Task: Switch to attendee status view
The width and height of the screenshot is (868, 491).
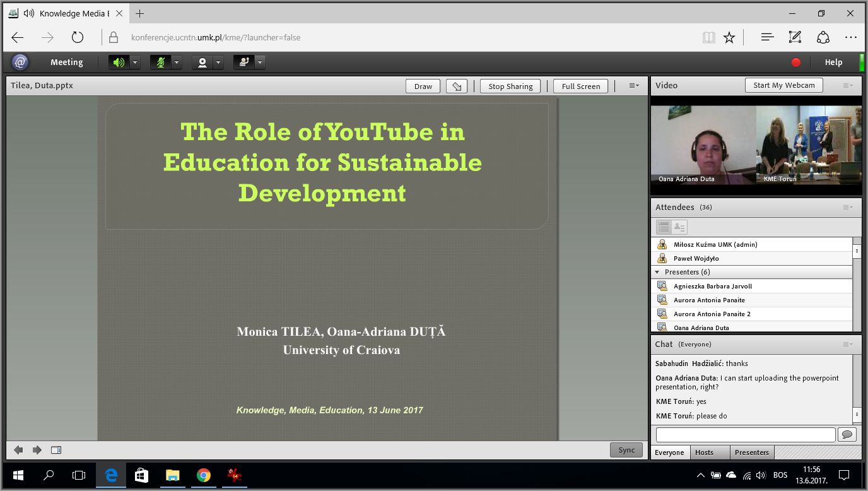Action: pos(679,227)
